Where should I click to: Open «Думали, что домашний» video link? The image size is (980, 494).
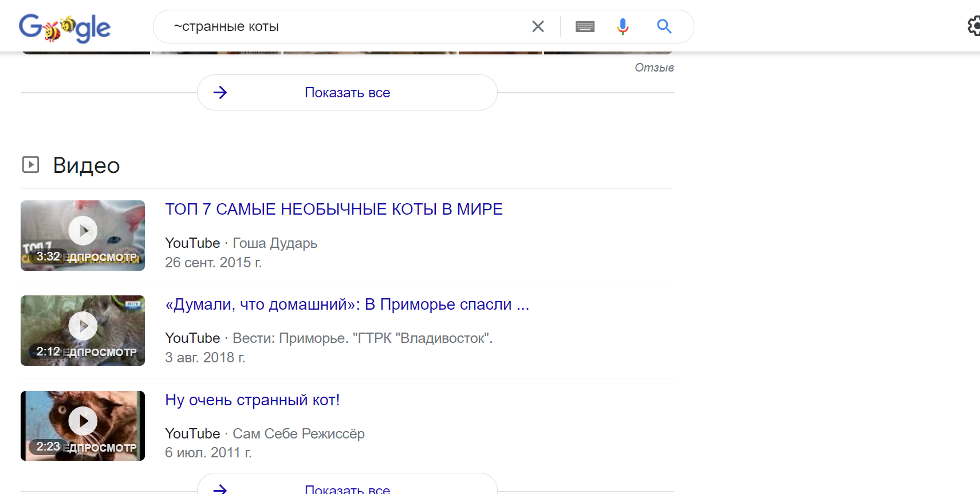coord(347,305)
